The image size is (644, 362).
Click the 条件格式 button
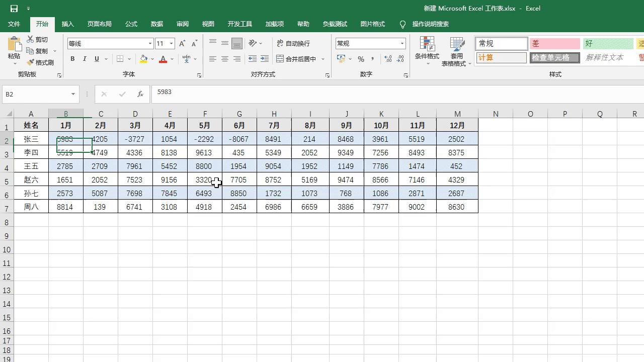(x=427, y=52)
